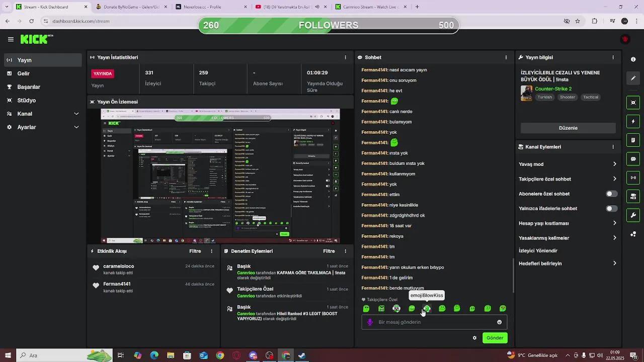644x362 pixels.
Task: Open Sohbet panel three-dot menu
Action: [x=506, y=57]
